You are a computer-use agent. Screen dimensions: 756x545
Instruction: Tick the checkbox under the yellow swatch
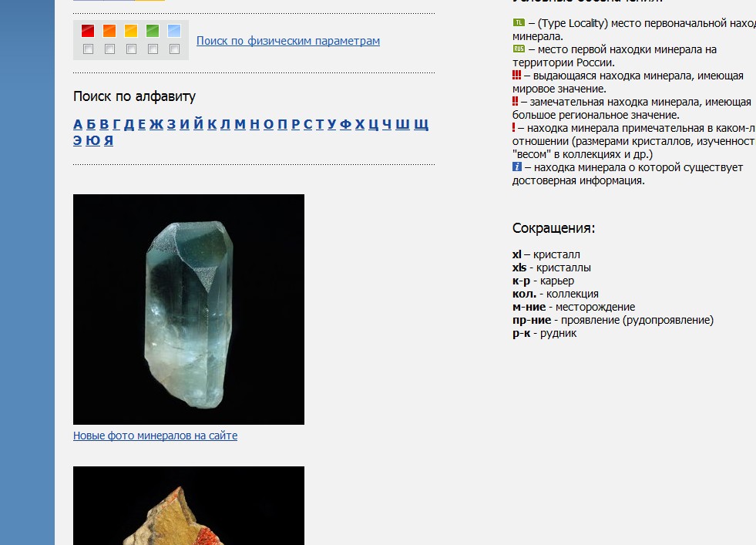point(131,49)
